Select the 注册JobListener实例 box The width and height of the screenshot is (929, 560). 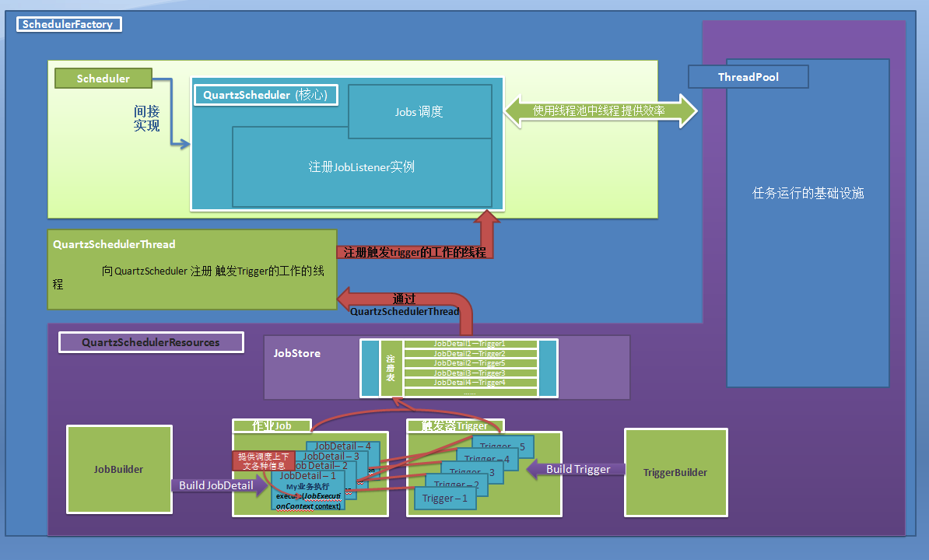(362, 167)
